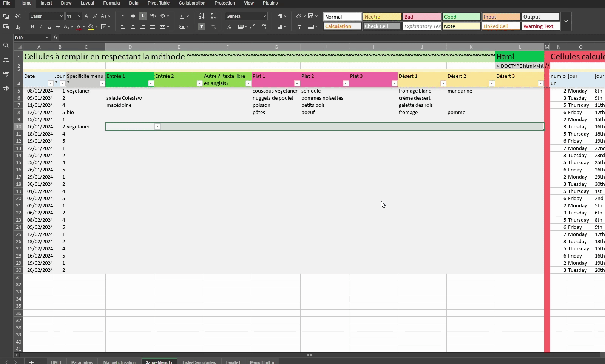The width and height of the screenshot is (605, 364).
Task: Click the Cut scissors icon
Action: (17, 16)
